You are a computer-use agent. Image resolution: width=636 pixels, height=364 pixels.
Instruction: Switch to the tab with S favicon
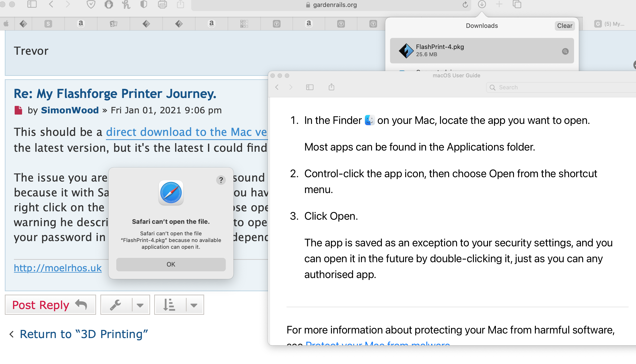(x=48, y=24)
